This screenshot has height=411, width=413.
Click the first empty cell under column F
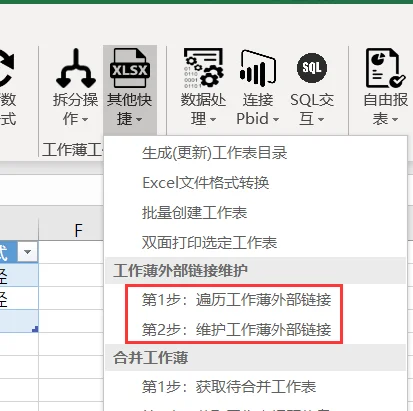point(71,252)
